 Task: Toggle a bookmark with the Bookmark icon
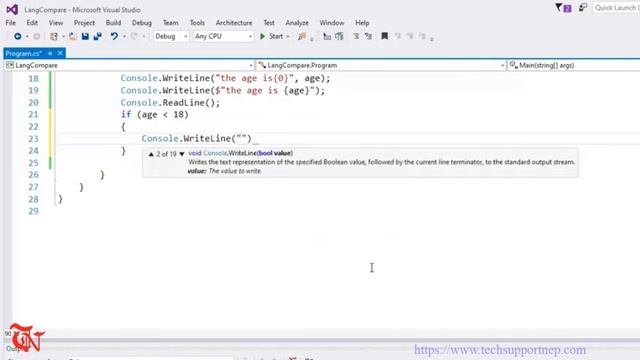pyautogui.click(x=384, y=36)
